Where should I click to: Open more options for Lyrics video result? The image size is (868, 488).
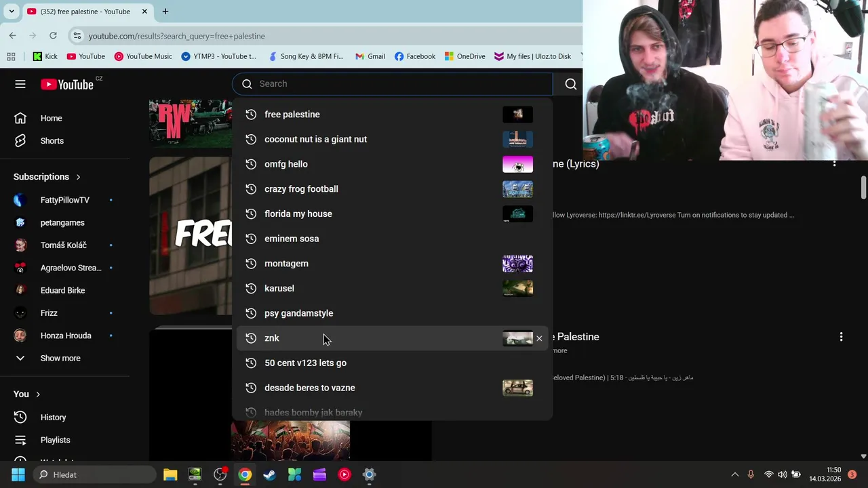click(834, 163)
